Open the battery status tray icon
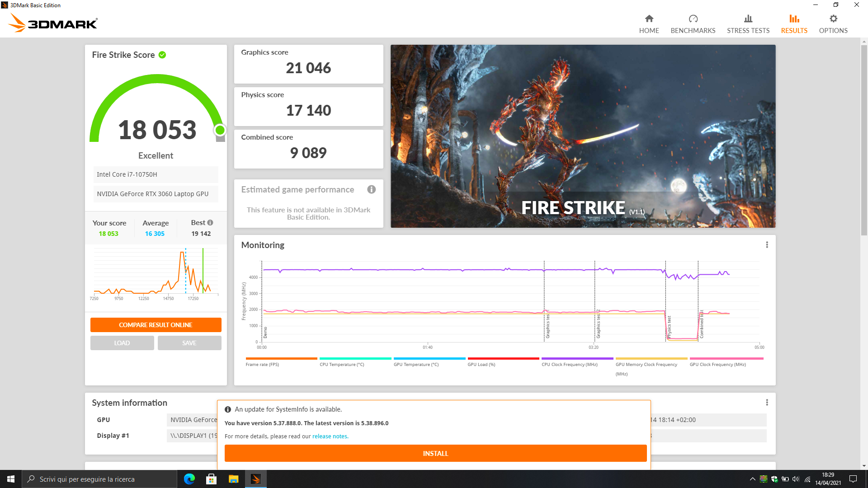868x488 pixels. click(x=785, y=479)
